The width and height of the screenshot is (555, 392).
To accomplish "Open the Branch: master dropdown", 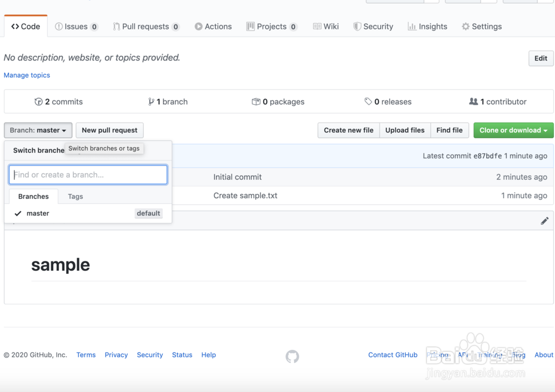I will [38, 130].
